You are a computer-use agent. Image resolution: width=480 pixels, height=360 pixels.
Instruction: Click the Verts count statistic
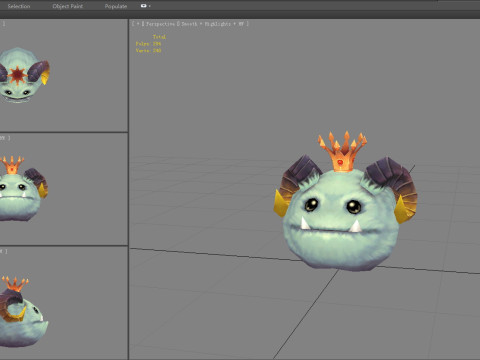(x=148, y=51)
